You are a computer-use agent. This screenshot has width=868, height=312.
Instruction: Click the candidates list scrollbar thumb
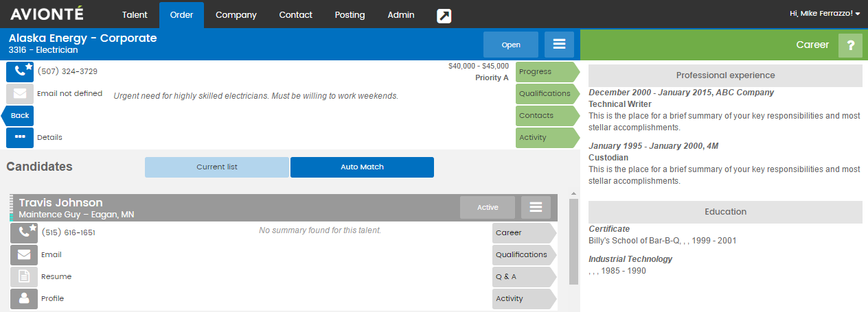point(574,241)
